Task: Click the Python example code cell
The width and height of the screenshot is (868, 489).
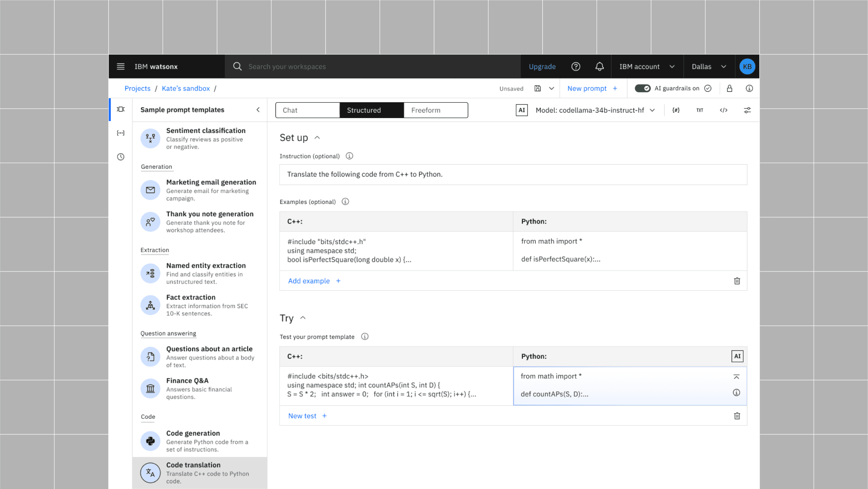Action: point(630,250)
